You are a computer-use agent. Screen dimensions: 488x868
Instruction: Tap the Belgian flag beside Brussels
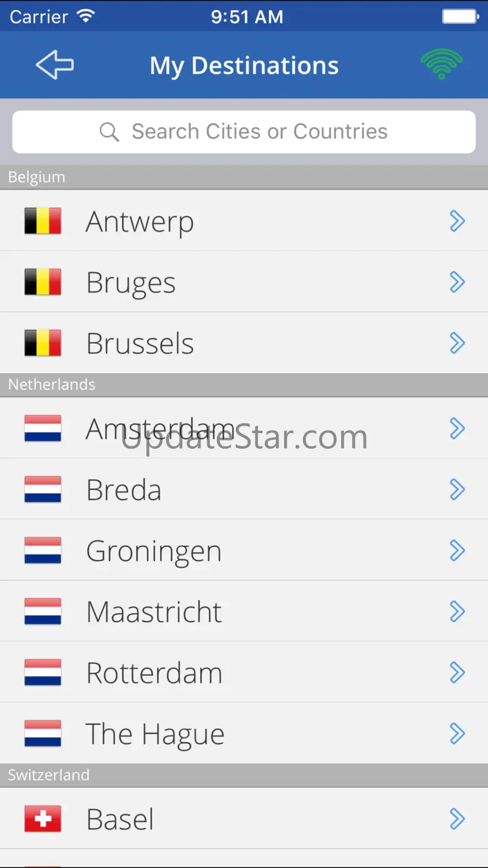coord(43,343)
